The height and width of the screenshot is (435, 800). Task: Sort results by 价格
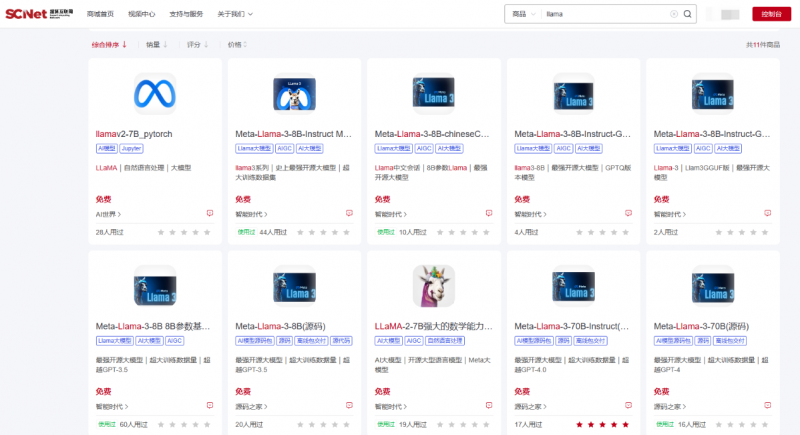237,45
